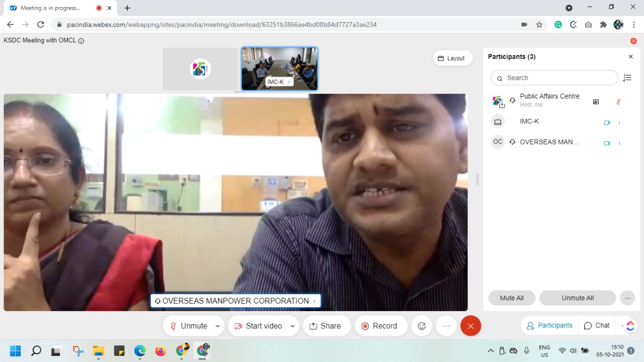644x362 pixels.
Task: Click taskbar clock 15:10 date
Action: point(610,351)
